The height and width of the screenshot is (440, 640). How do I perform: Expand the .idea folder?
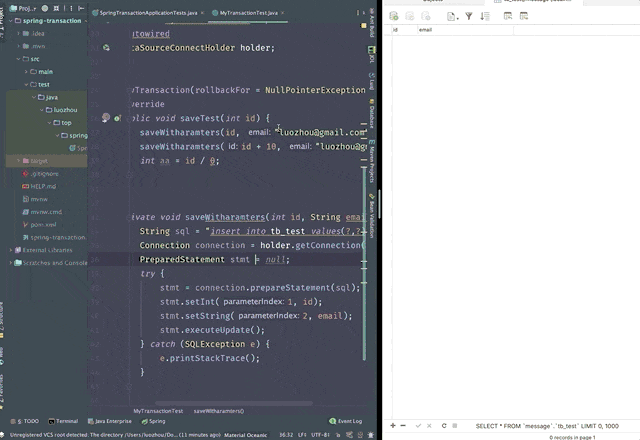18,33
